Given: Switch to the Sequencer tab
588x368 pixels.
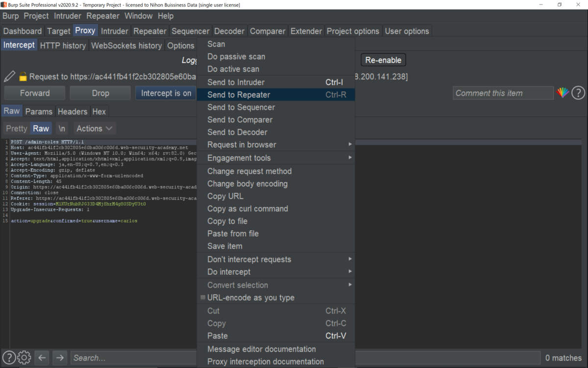Looking at the screenshot, I should 191,31.
